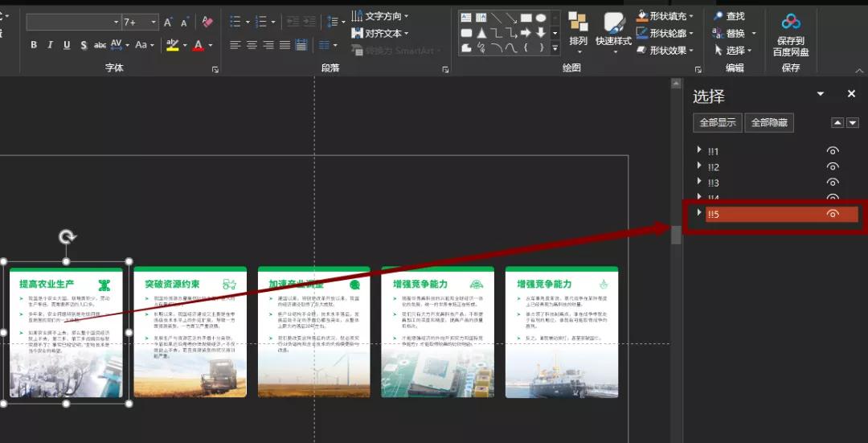Open the font size dropdown

153,23
